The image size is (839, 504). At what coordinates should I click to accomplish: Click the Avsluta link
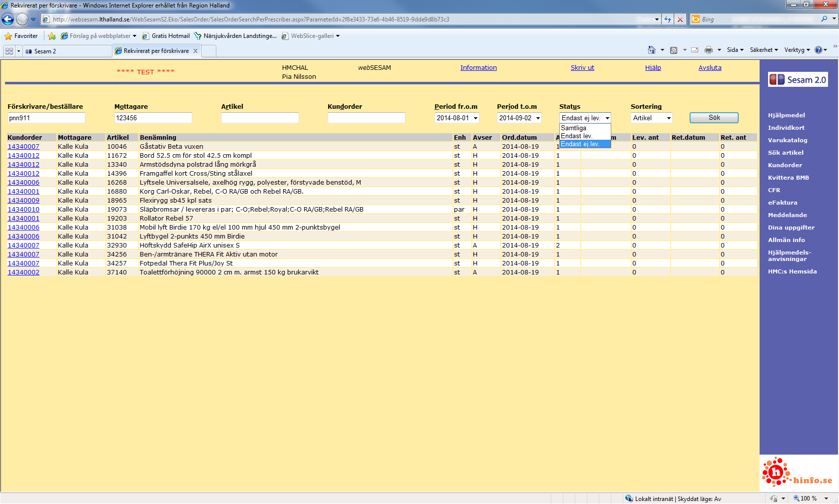pyautogui.click(x=710, y=68)
